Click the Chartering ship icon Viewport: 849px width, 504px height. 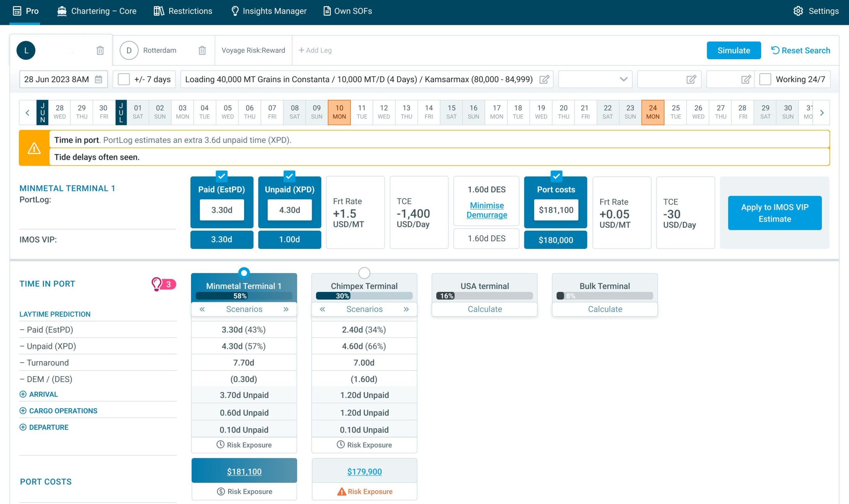(x=62, y=11)
